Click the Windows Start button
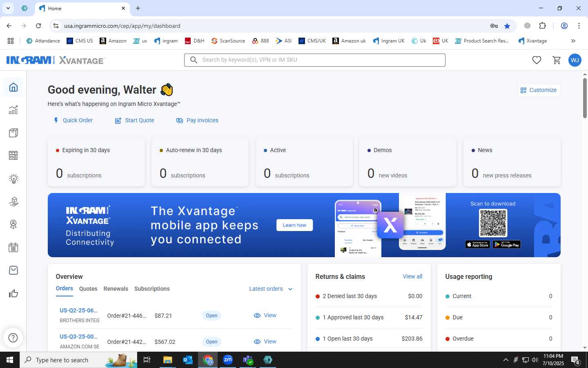The width and height of the screenshot is (588, 368). (10, 360)
